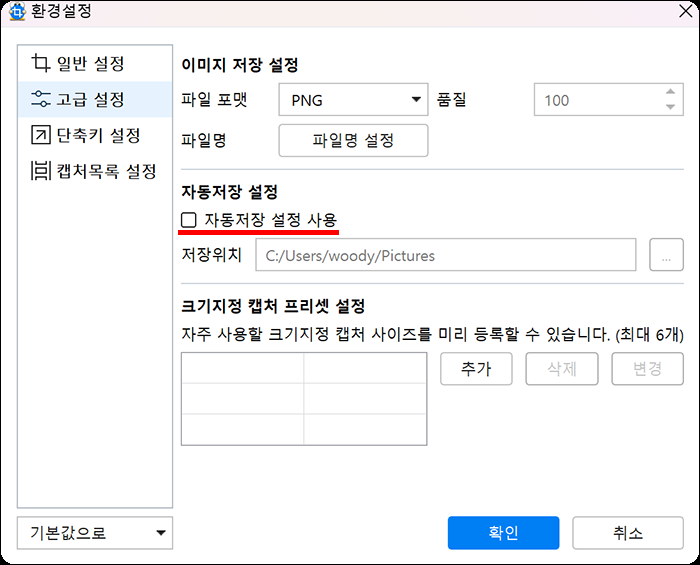Click the 저장위치 path field

[446, 255]
